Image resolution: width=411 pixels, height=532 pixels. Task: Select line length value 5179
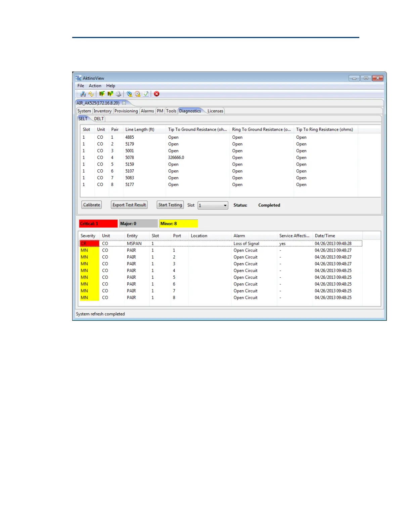130,144
